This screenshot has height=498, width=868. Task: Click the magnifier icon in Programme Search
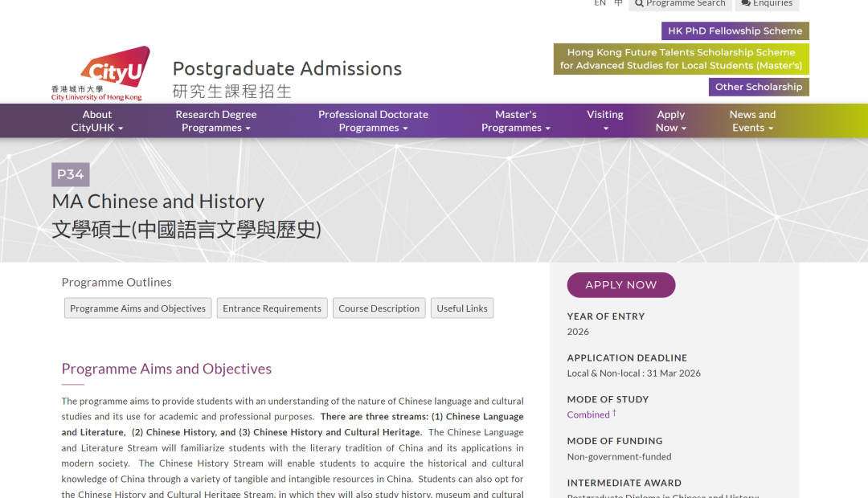click(x=637, y=3)
